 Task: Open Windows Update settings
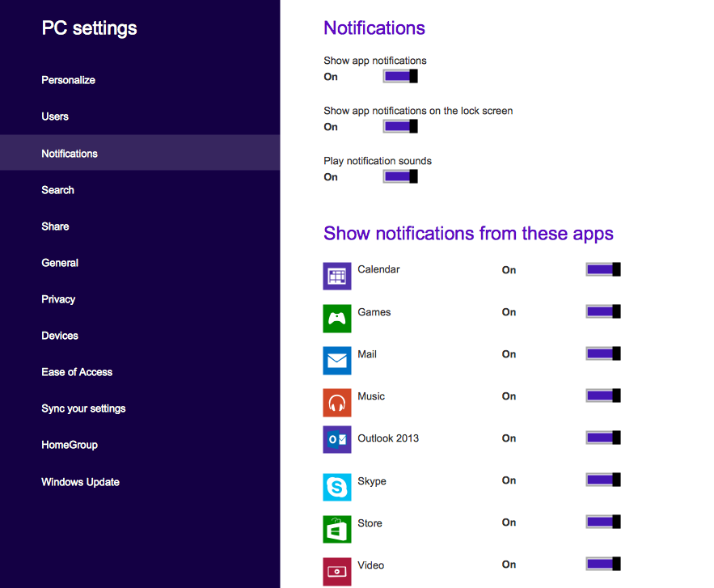pos(81,482)
